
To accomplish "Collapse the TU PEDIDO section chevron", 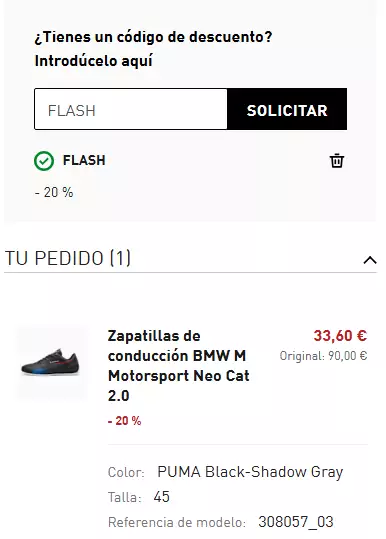I will click(x=370, y=260).
